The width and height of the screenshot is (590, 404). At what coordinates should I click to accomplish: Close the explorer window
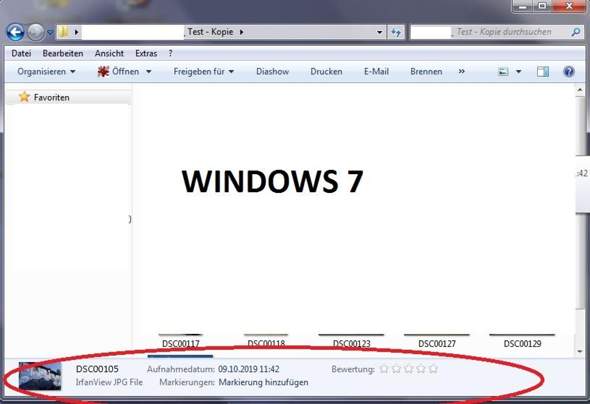tap(569, 6)
